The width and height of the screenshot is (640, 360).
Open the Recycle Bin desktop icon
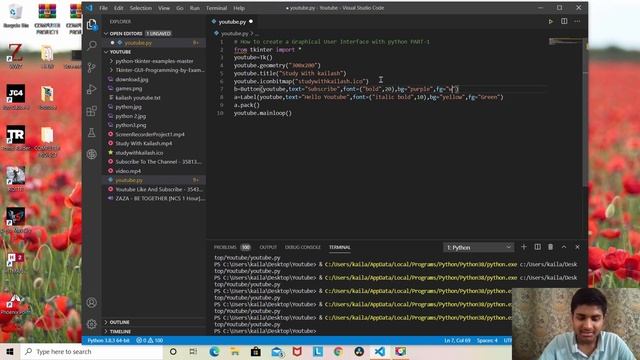[x=16, y=16]
